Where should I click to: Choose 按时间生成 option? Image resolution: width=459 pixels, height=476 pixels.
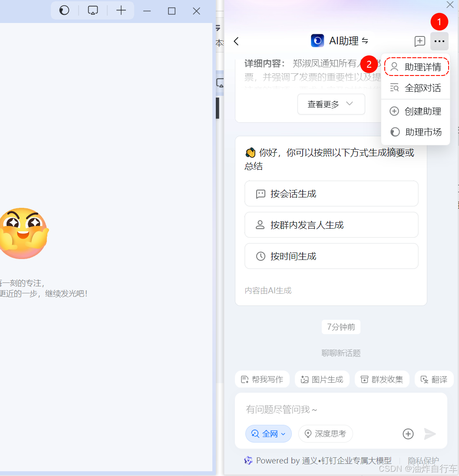coord(331,256)
